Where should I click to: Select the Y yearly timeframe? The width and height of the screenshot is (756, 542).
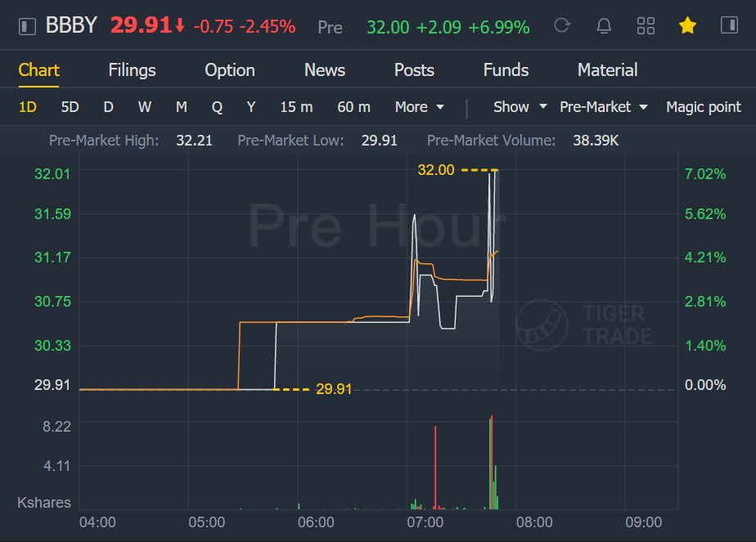(250, 107)
